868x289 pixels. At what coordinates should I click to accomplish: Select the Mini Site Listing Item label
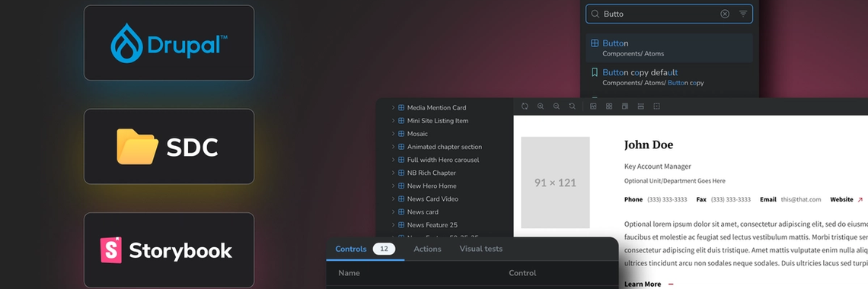(x=438, y=120)
